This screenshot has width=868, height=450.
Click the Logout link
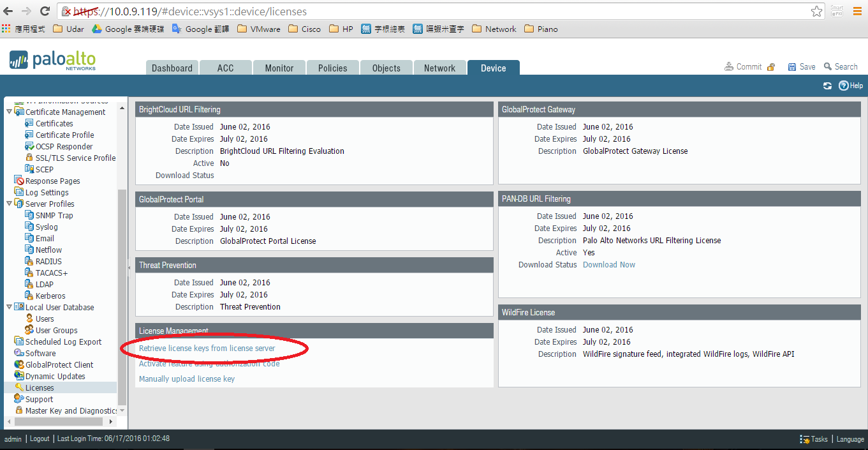40,439
